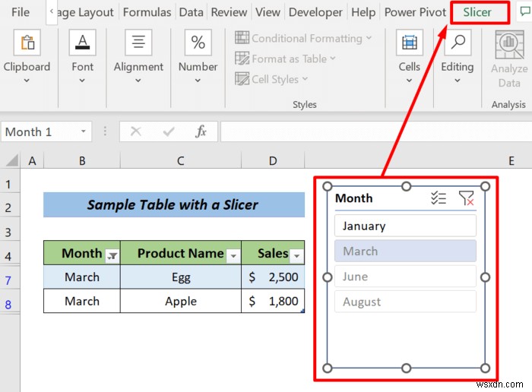The height and width of the screenshot is (392, 532).
Task: Click the Format as Table icon
Action: [x=242, y=58]
